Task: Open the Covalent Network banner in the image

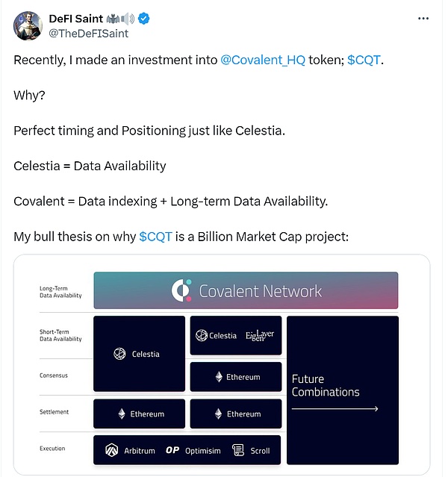Action: [246, 290]
